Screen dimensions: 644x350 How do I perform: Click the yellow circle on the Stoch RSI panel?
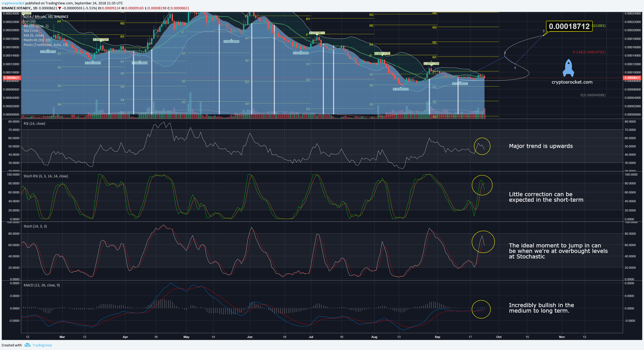tap(482, 185)
